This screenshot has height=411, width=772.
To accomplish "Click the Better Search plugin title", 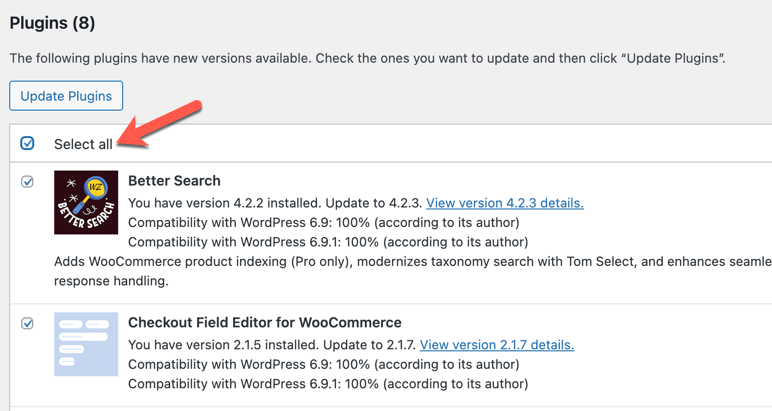I will coord(174,181).
